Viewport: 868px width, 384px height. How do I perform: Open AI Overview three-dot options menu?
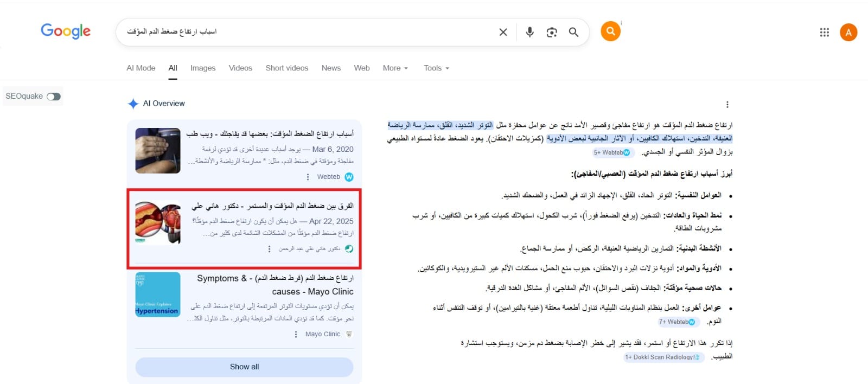point(727,105)
